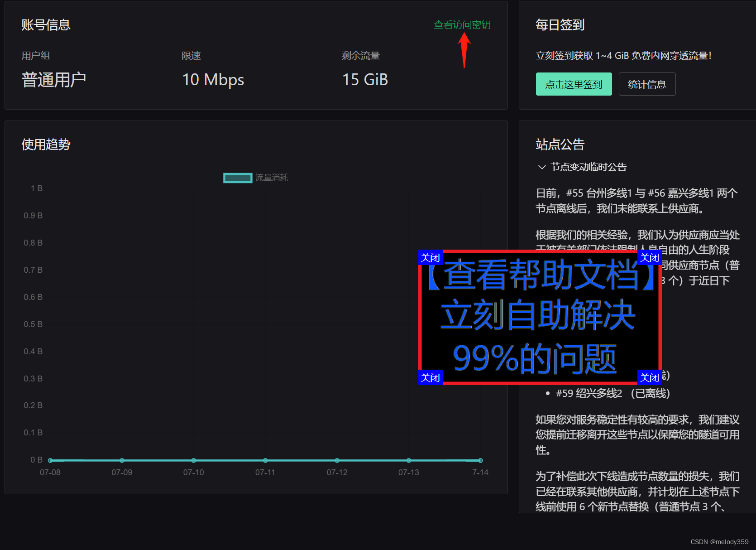Select the 07-09 data point on chart
The height and width of the screenshot is (550, 756).
(x=122, y=460)
